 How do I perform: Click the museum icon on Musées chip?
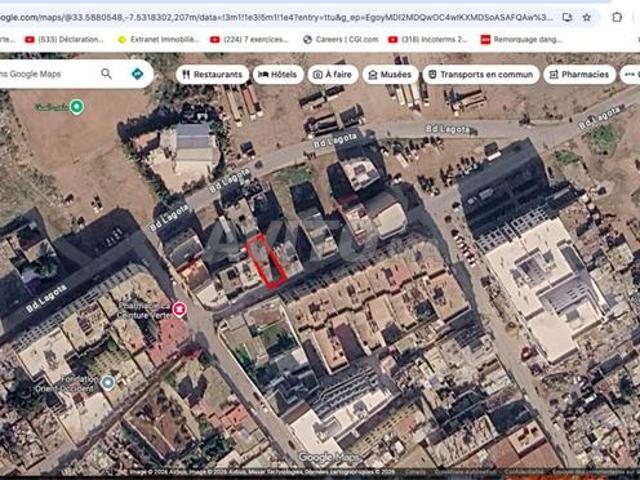[373, 75]
